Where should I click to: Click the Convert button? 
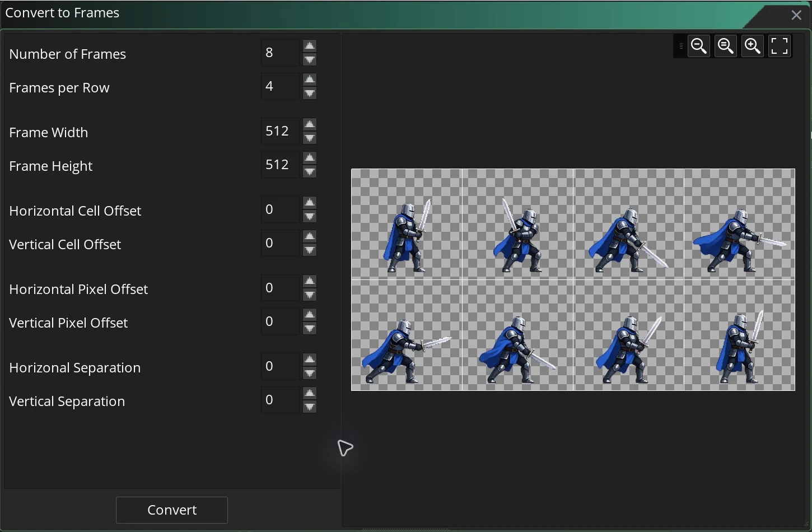coord(172,510)
